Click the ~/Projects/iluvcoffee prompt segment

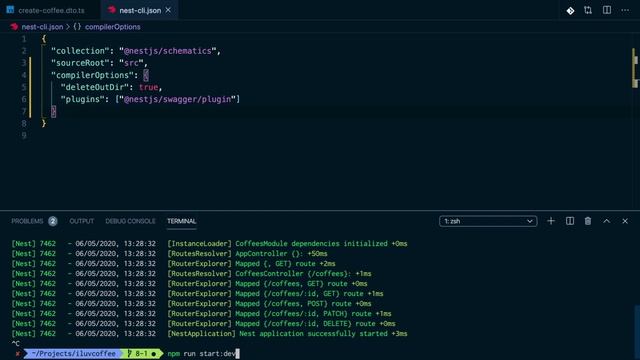(x=73, y=353)
